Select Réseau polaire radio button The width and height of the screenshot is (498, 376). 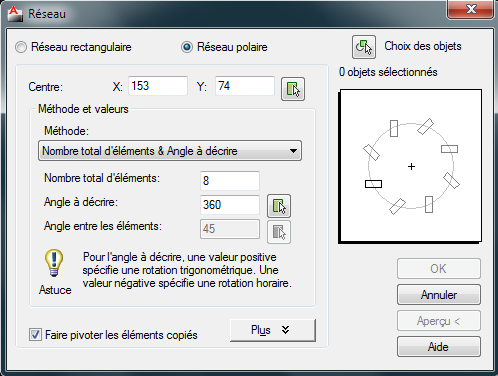[187, 47]
